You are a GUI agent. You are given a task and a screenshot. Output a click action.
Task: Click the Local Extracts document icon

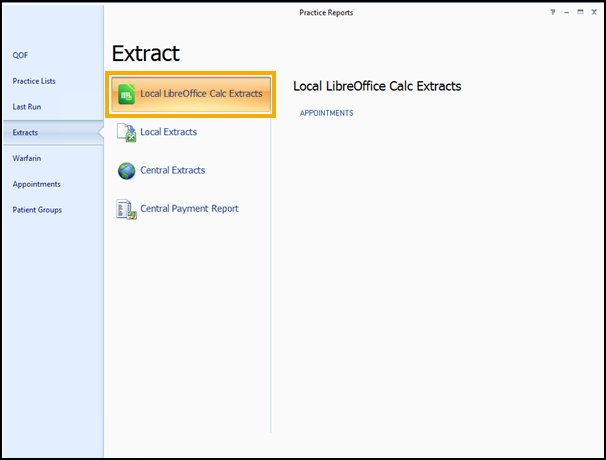(126, 132)
